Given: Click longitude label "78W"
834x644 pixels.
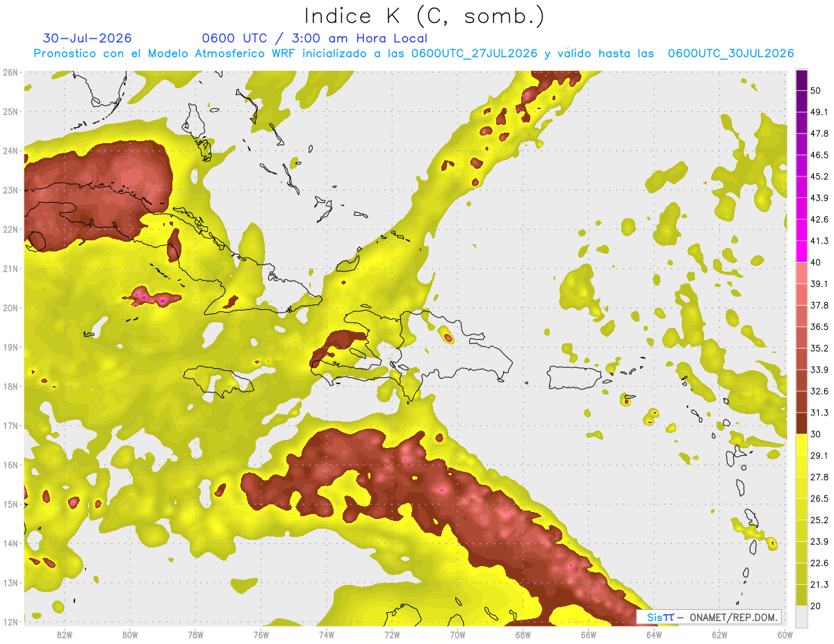Looking at the screenshot, I should (x=195, y=635).
